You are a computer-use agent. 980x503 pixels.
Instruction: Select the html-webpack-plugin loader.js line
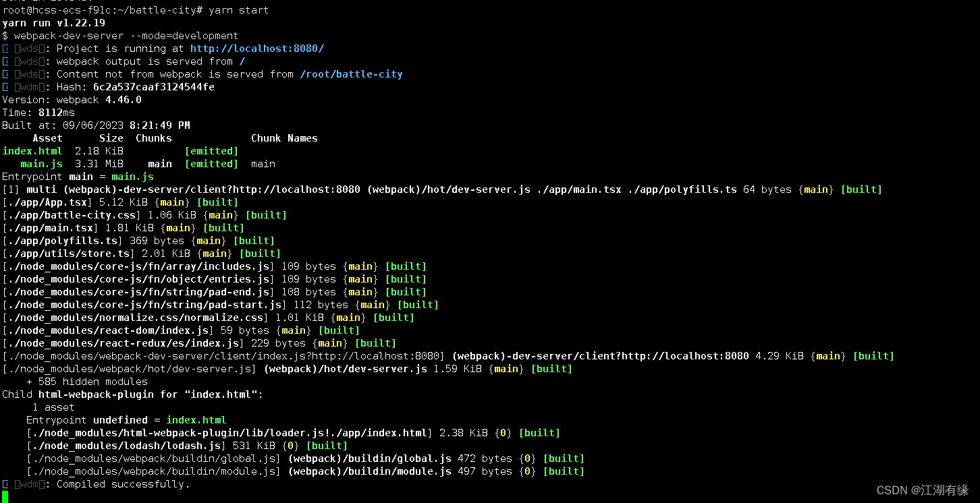pyautogui.click(x=294, y=433)
